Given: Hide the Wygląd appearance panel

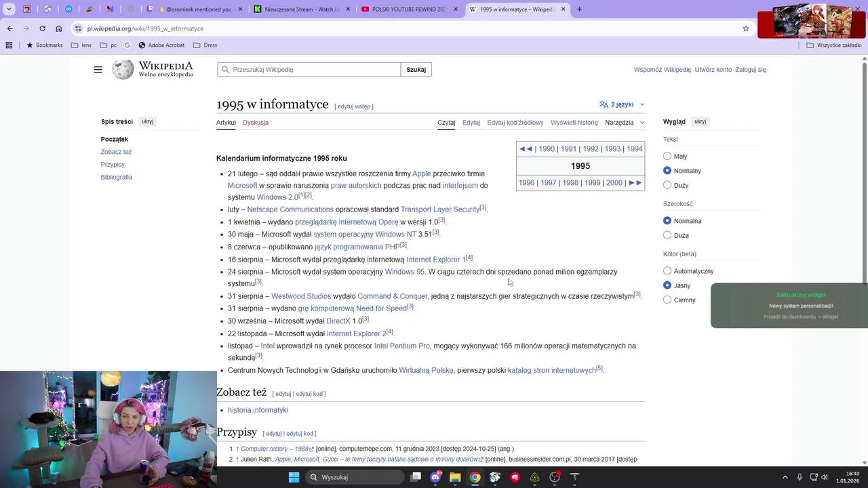Looking at the screenshot, I should (701, 121).
